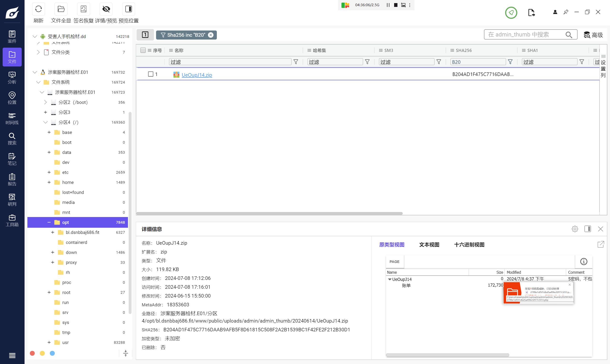Click the search magnifier in admin_thumb search box
The height and width of the screenshot is (364, 610).
pos(569,35)
